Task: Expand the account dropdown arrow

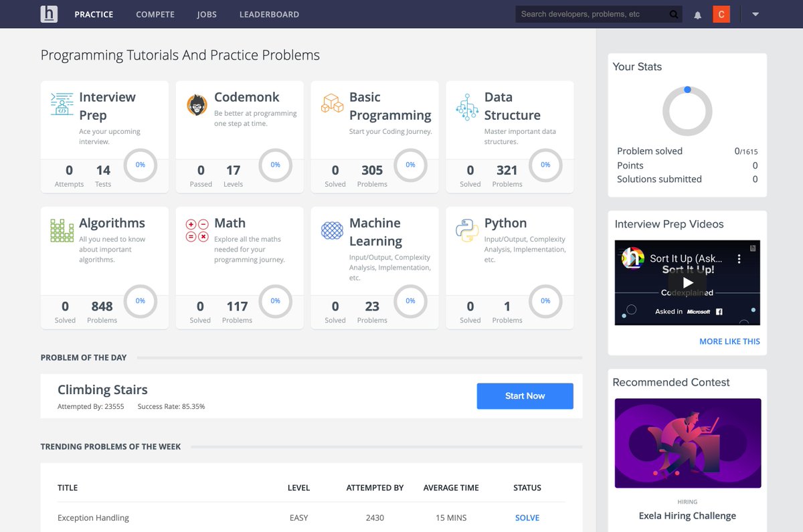Action: click(755, 14)
